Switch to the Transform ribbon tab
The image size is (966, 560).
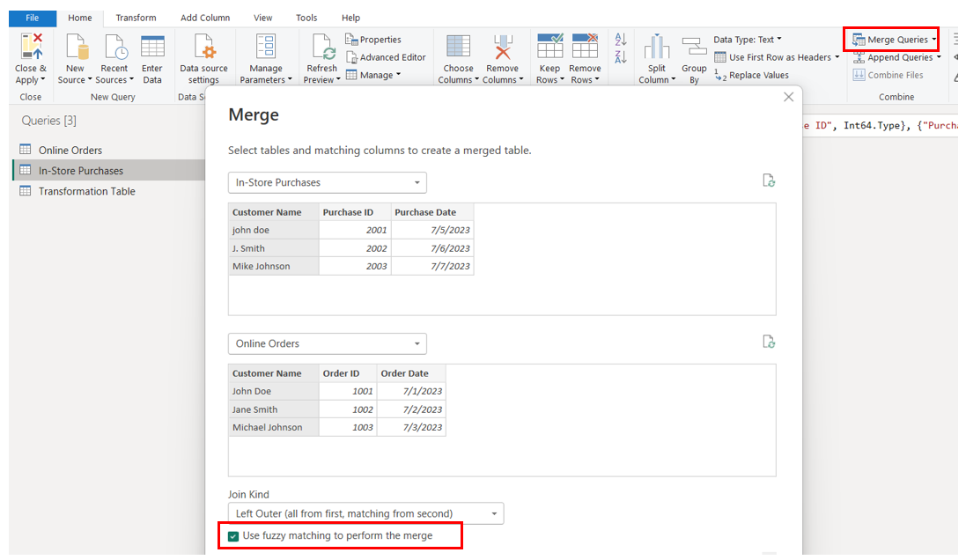click(x=136, y=17)
